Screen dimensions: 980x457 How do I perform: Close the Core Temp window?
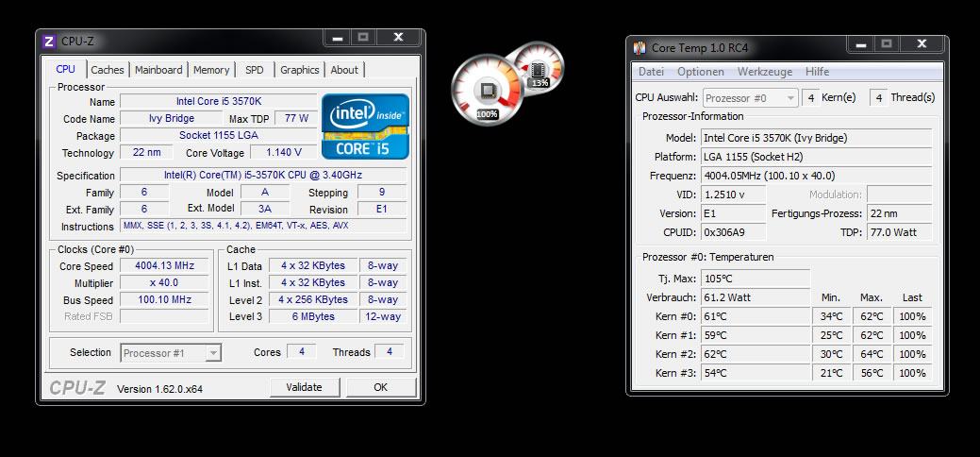(x=922, y=43)
